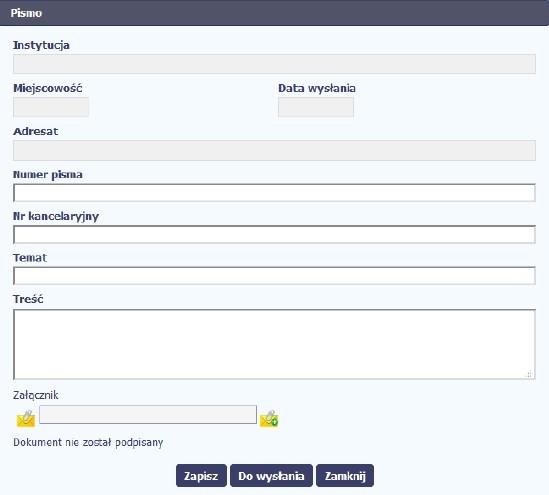Click the add attachment envelope icon with green plus
The image size is (549, 495).
pos(269,418)
